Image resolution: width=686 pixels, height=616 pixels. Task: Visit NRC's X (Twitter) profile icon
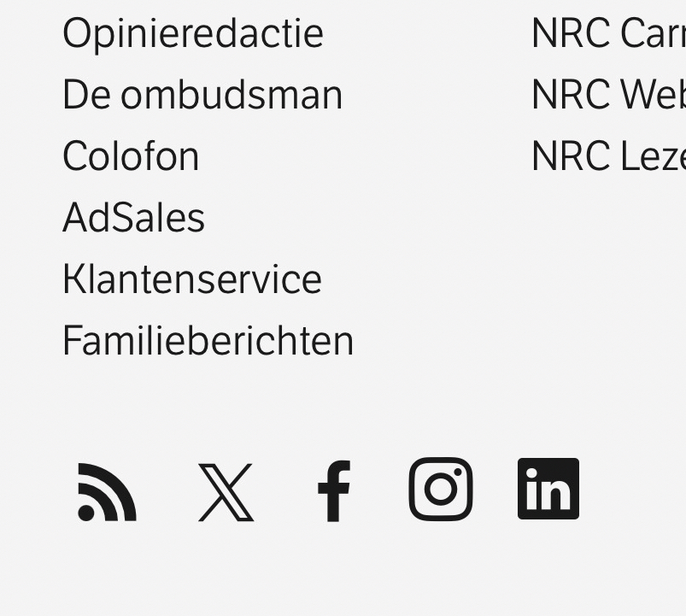[226, 491]
